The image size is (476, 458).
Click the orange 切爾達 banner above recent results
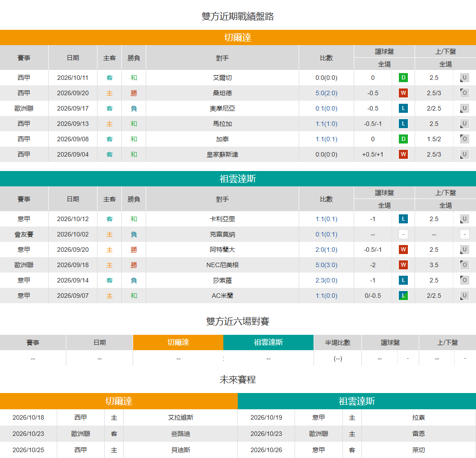coord(238,37)
